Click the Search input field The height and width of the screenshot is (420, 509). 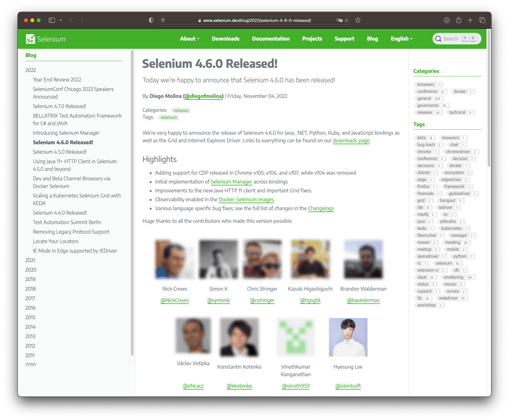pos(457,39)
